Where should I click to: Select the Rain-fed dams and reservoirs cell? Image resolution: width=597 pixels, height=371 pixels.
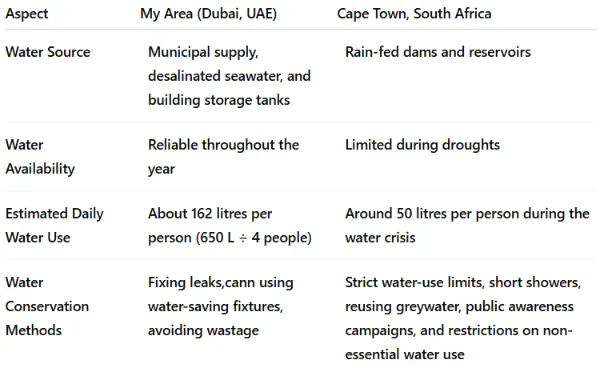(438, 52)
